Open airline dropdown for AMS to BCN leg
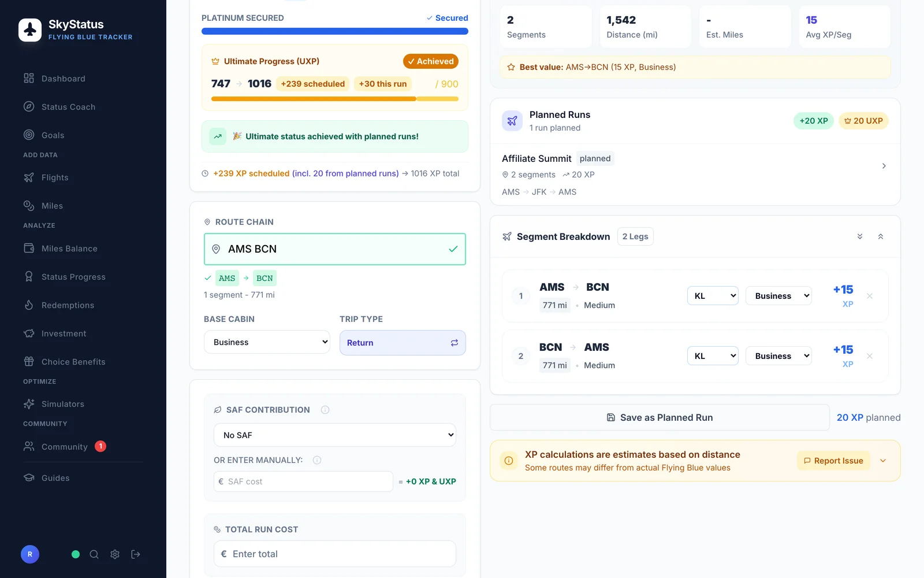Viewport: 924px width, 578px height. tap(713, 296)
